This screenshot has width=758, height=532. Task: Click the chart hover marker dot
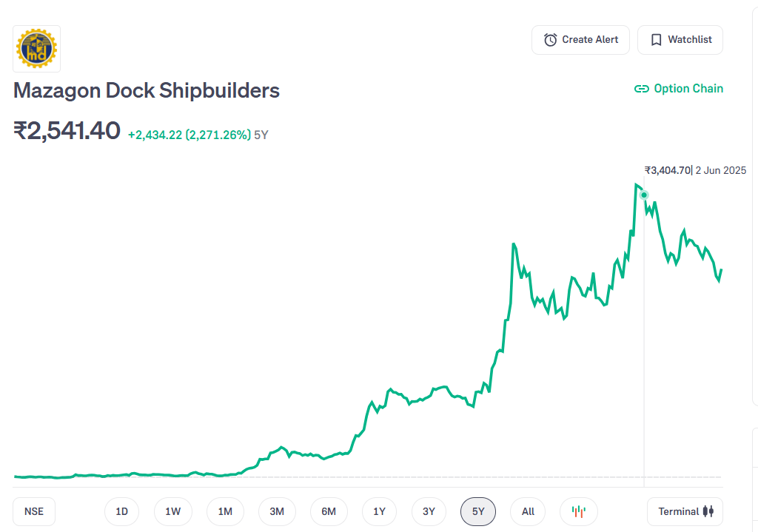tap(644, 195)
